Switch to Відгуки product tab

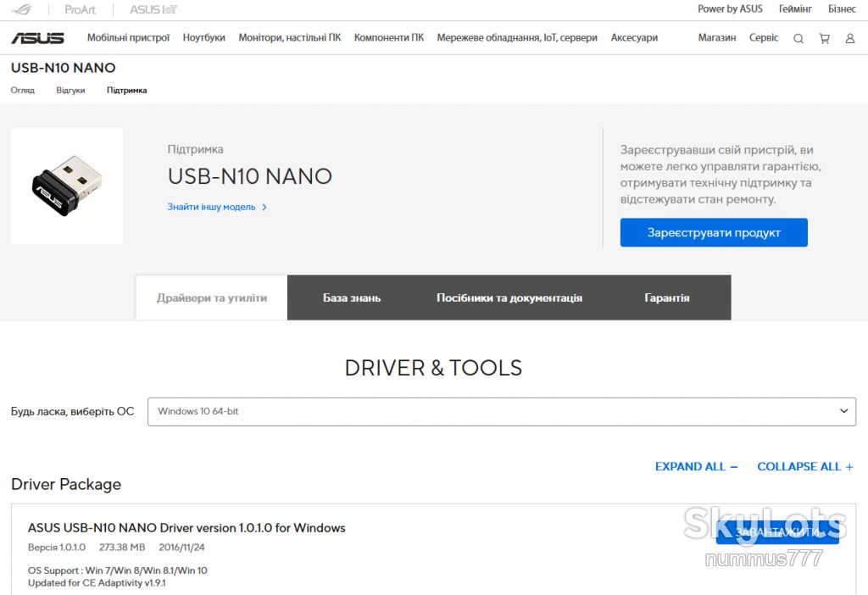click(70, 90)
